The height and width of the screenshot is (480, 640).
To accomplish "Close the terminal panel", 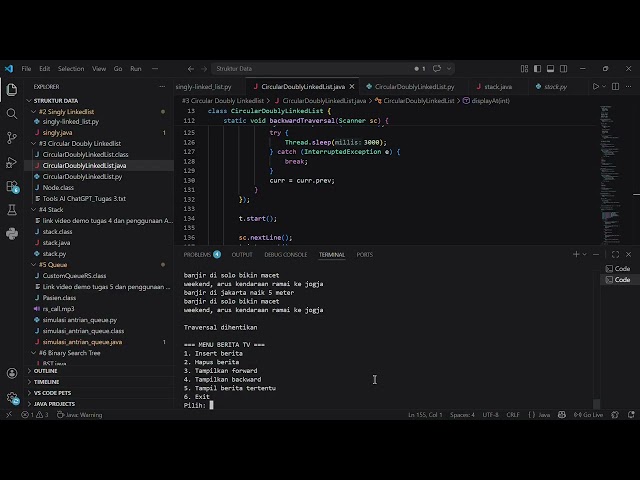I will [x=629, y=254].
